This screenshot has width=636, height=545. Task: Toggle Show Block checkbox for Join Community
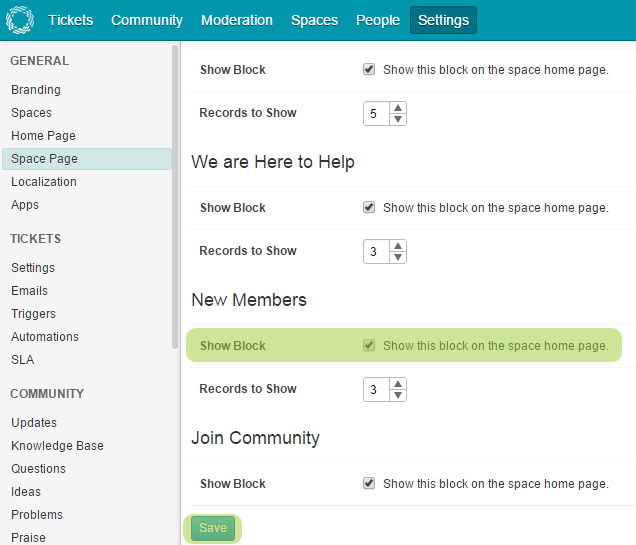369,484
